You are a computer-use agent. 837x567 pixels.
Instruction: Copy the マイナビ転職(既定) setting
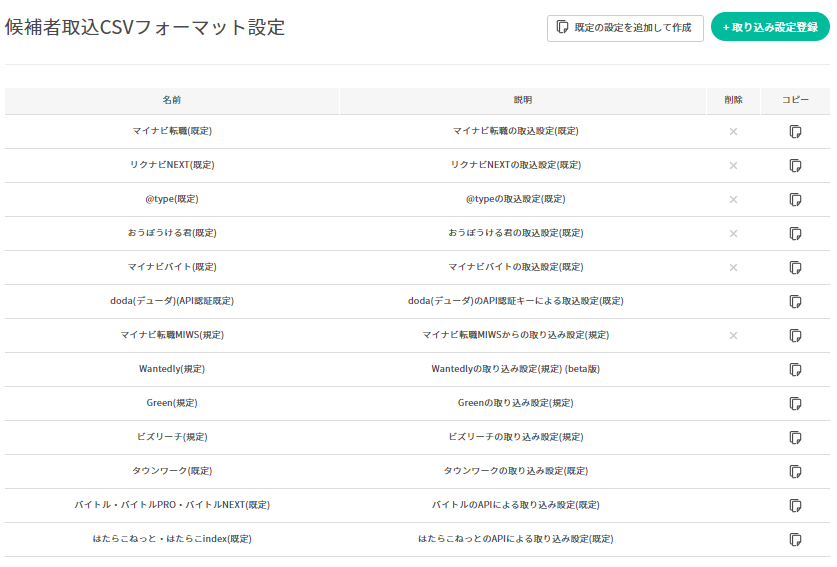click(x=795, y=131)
